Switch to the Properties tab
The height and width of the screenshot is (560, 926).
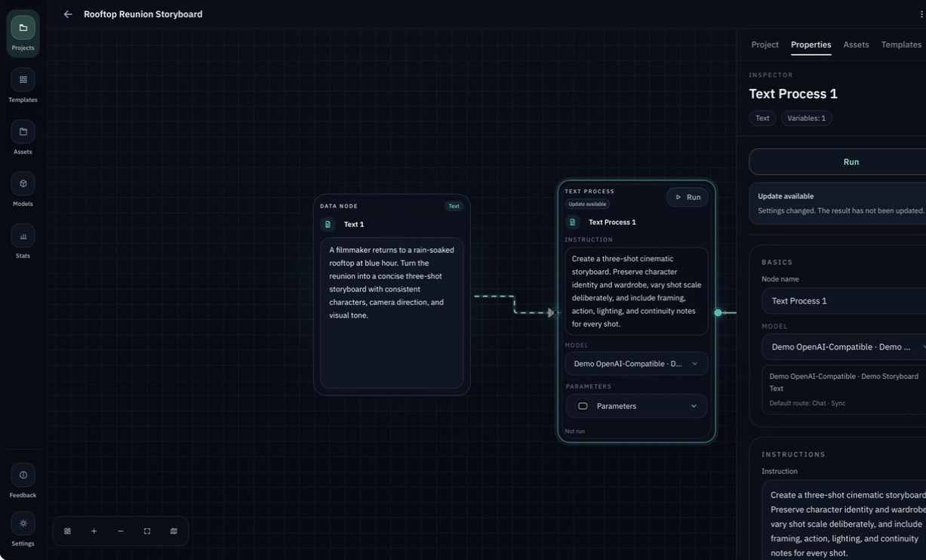click(x=811, y=45)
